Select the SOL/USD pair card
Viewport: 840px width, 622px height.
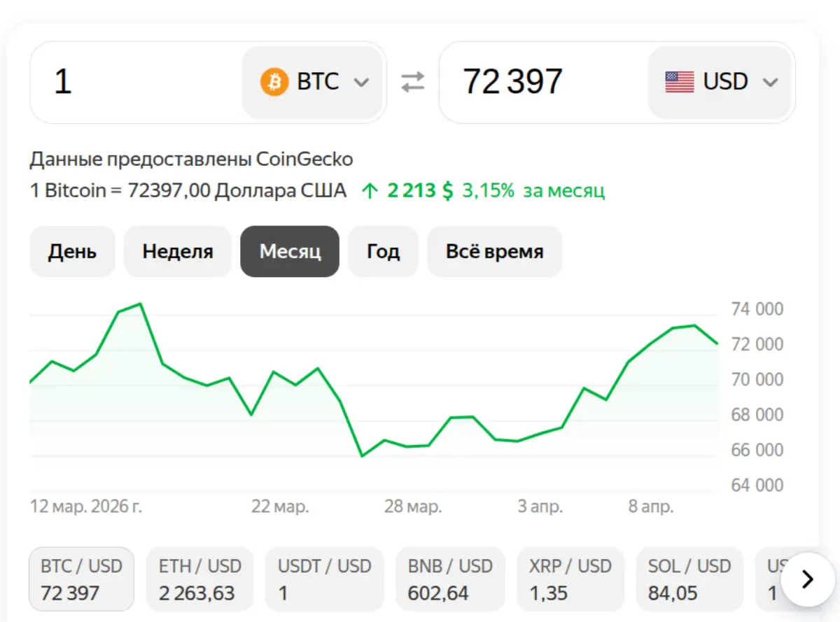[689, 579]
